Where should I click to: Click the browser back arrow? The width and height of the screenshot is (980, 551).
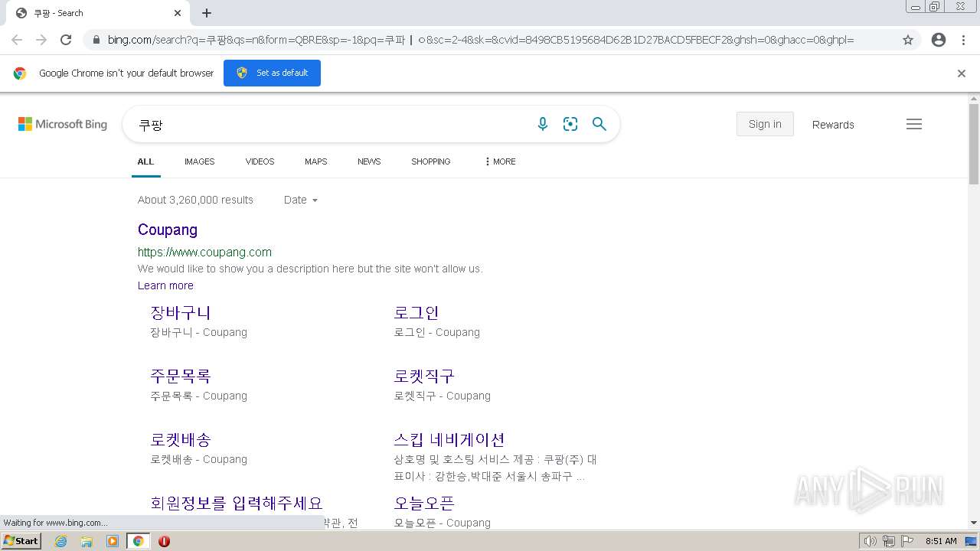pyautogui.click(x=17, y=40)
